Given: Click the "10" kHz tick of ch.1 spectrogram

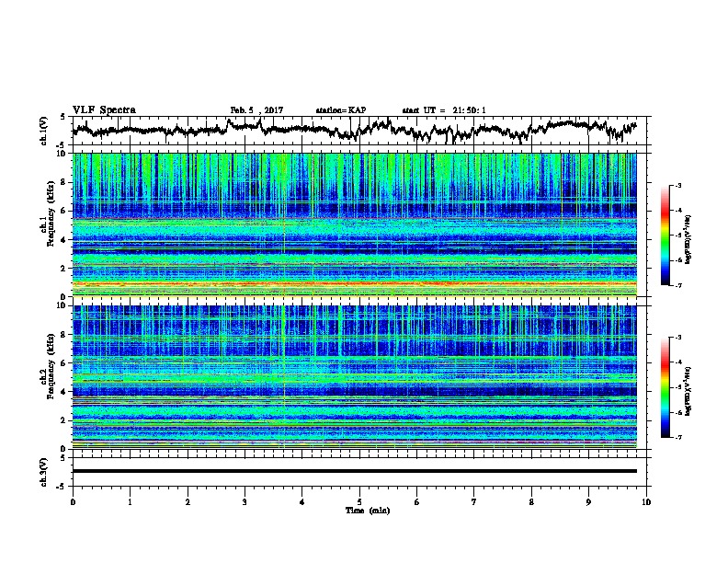Looking at the screenshot, I should tap(62, 154).
